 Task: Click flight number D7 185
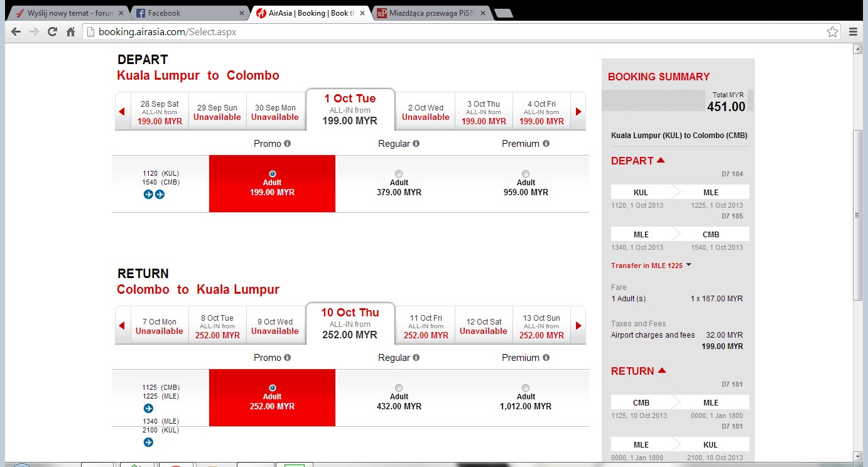pos(732,216)
